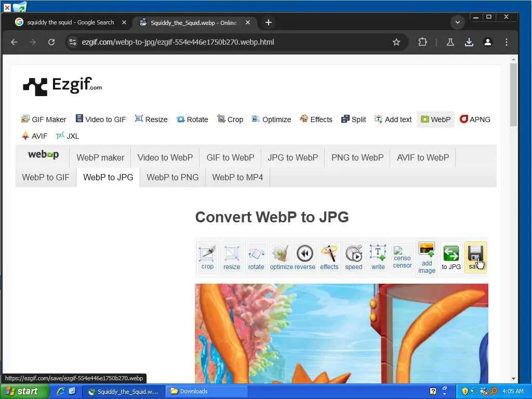The image size is (532, 399).
Task: Open the Downloads taskbar folder
Action: click(206, 392)
